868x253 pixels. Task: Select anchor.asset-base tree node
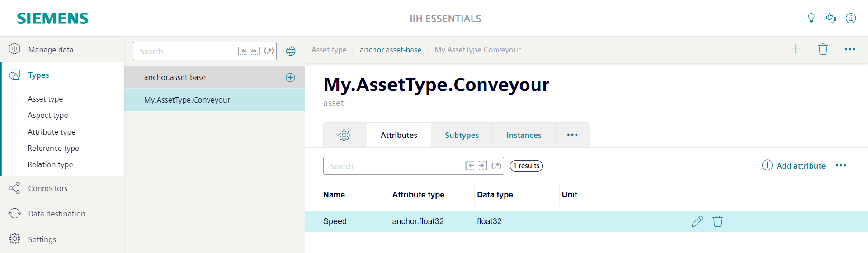click(x=214, y=77)
